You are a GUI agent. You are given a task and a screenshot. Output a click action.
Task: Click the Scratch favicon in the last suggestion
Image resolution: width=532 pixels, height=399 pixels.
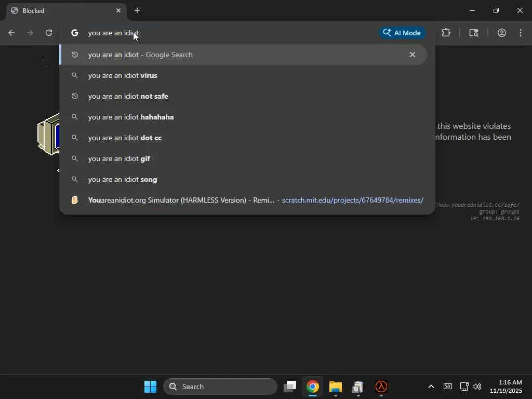75,200
